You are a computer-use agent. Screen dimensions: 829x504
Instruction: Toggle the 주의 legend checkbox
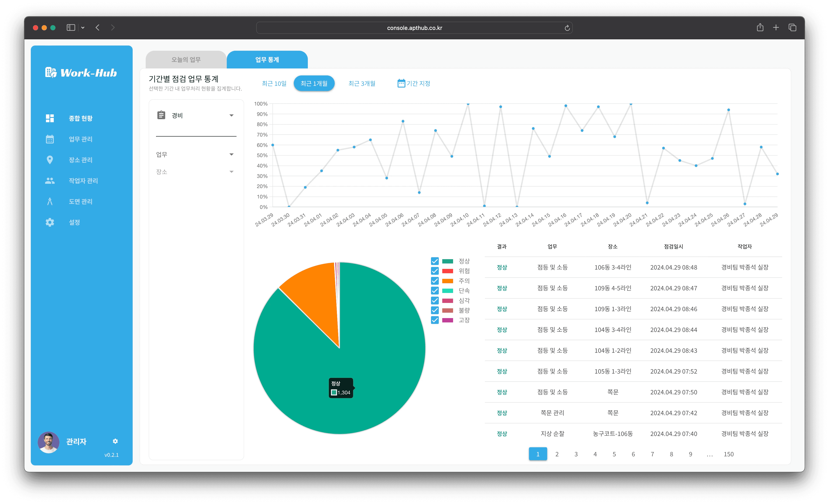pyautogui.click(x=435, y=281)
